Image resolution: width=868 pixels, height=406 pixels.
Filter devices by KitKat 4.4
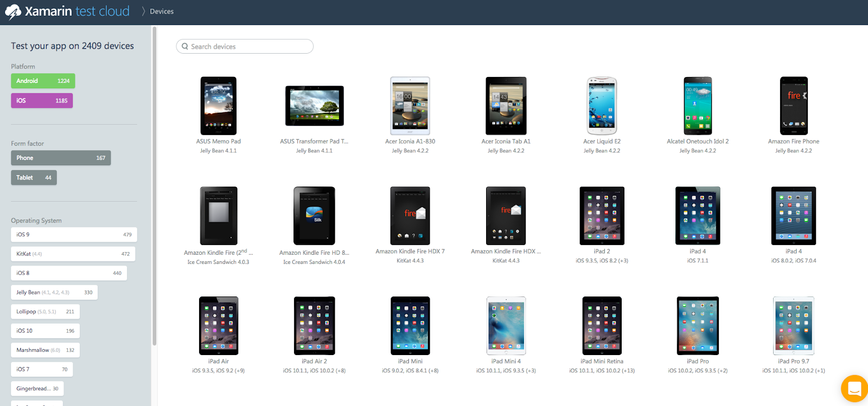click(x=73, y=254)
